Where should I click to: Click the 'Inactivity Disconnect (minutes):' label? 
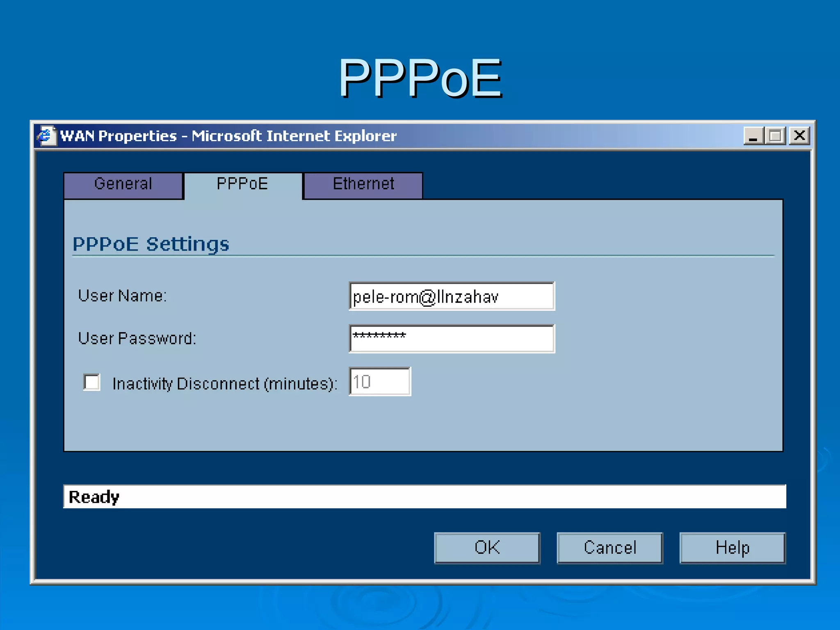(225, 384)
